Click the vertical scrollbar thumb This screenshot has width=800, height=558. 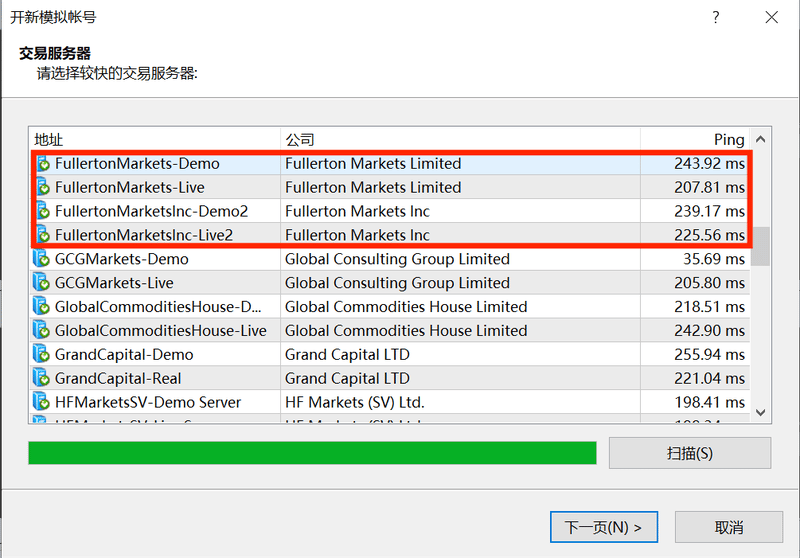pyautogui.click(x=761, y=246)
